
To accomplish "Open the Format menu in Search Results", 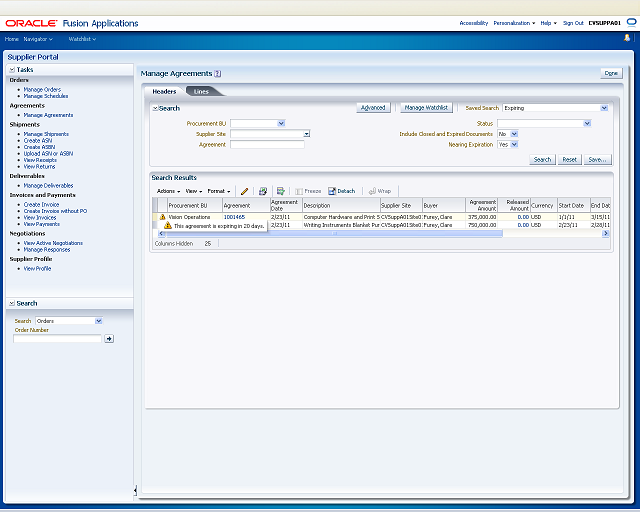I will click(x=219, y=191).
